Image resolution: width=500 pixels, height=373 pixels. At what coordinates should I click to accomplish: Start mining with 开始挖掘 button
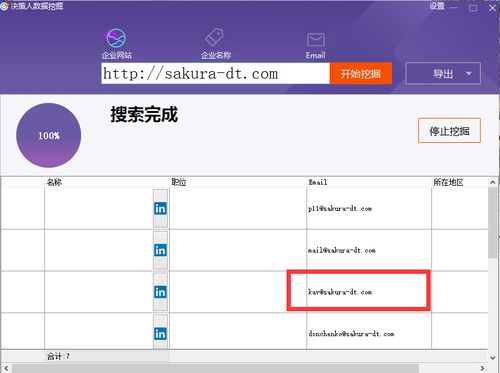click(361, 74)
